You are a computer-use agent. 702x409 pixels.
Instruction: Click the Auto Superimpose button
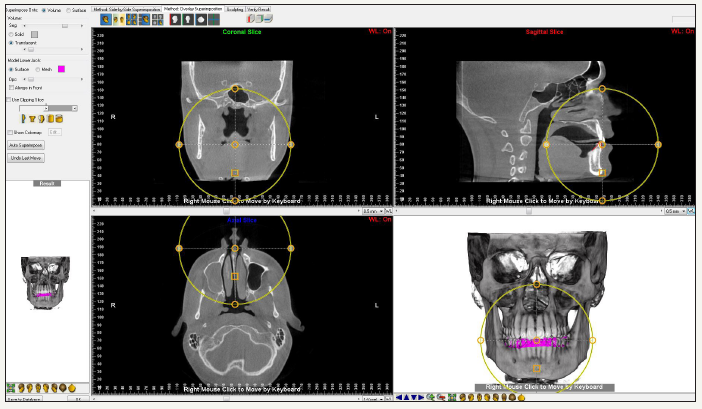(27, 145)
